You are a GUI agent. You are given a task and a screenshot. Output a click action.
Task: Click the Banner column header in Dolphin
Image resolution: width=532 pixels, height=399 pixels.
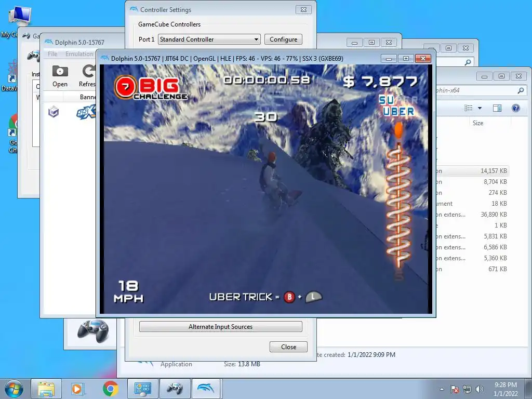pos(87,97)
